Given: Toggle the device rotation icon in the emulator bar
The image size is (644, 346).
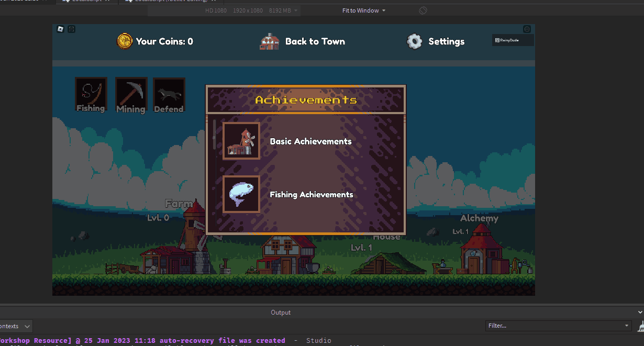Looking at the screenshot, I should coord(423,10).
